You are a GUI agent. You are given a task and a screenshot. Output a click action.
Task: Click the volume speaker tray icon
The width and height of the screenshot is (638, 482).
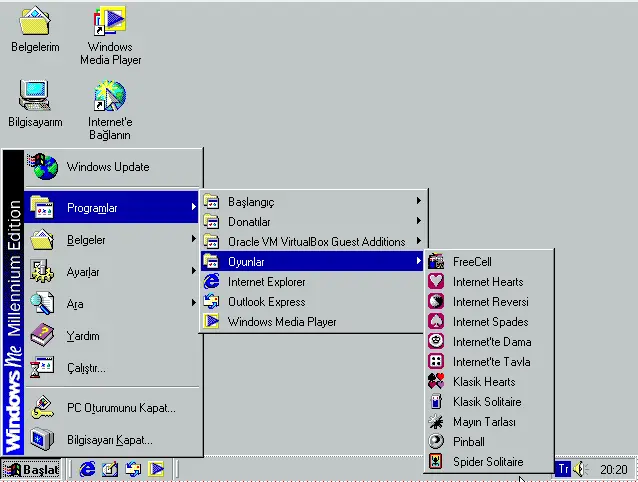580,469
